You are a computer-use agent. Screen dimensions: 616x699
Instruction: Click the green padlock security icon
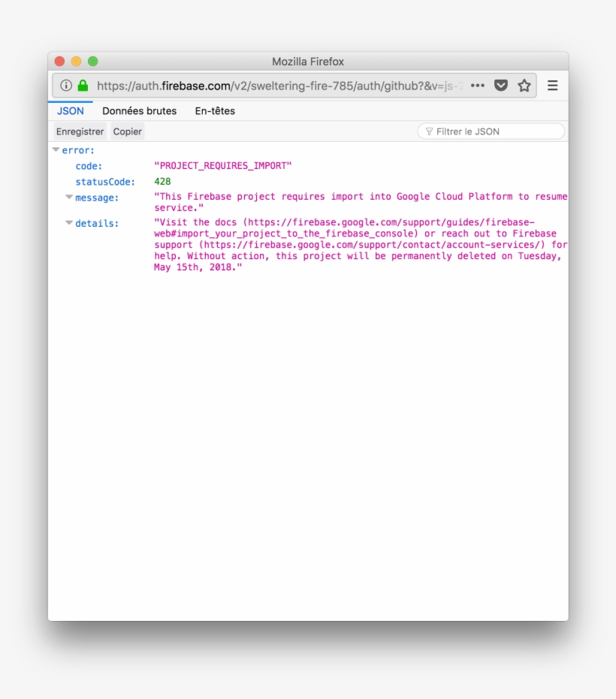(x=83, y=86)
